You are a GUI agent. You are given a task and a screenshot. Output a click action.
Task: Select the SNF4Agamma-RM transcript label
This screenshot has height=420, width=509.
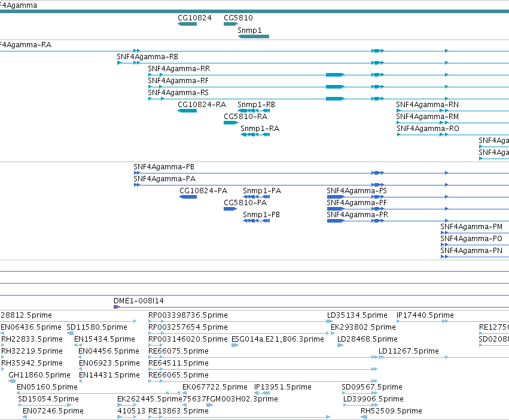point(427,117)
